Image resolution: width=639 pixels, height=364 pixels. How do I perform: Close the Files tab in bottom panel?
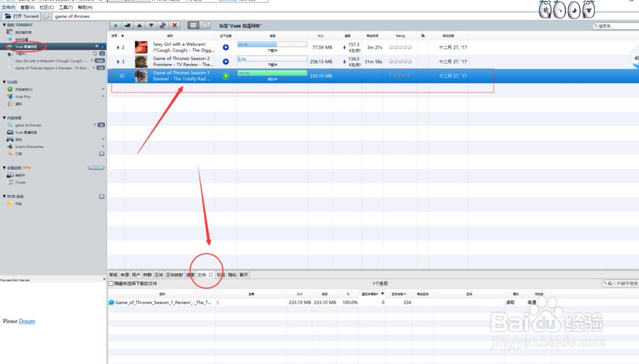211,275
